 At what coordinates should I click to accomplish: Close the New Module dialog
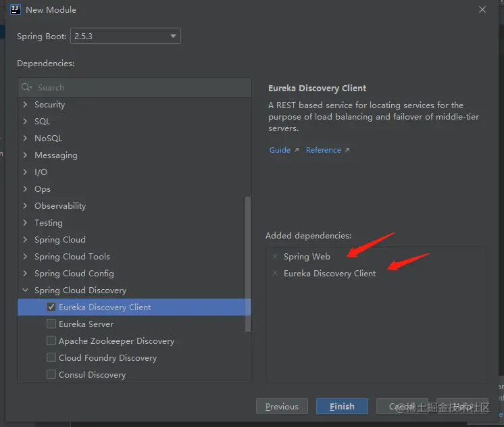tap(482, 10)
